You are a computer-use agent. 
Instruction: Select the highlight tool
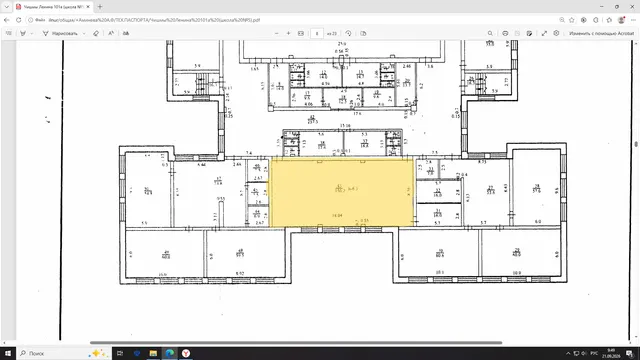23,33
